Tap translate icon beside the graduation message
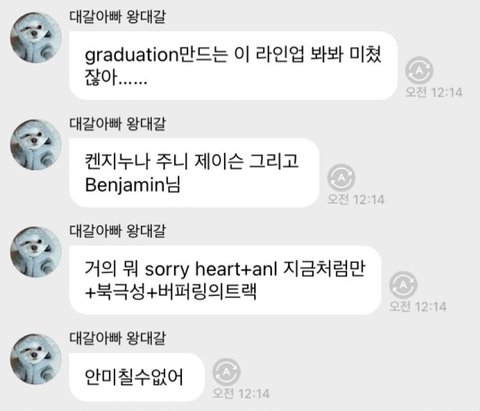 (419, 70)
